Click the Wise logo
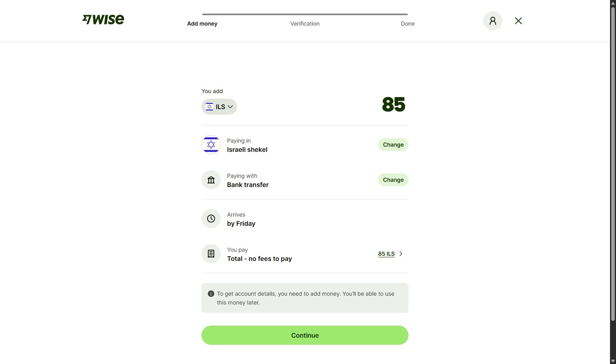Viewport: 616px width, 364px height. [103, 20]
